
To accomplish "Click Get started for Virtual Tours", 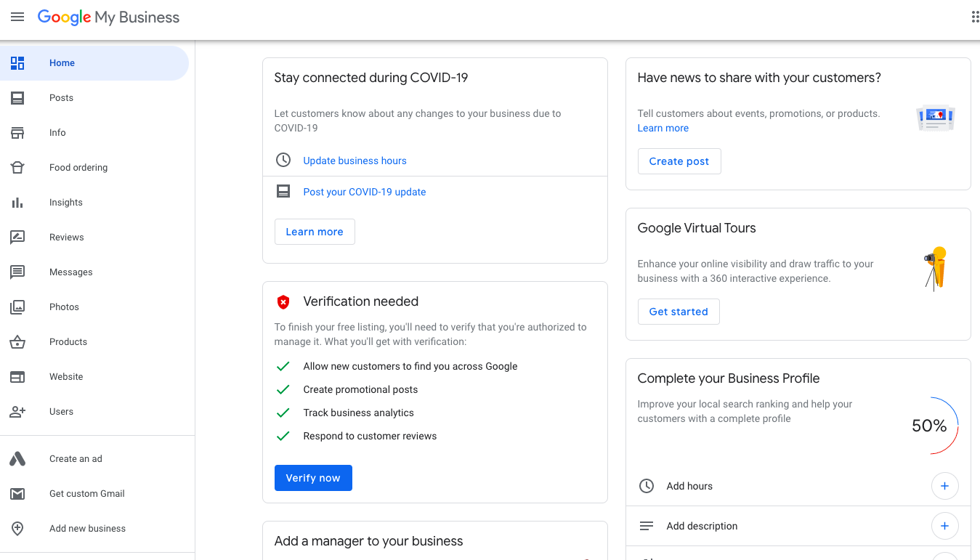I will tap(679, 312).
